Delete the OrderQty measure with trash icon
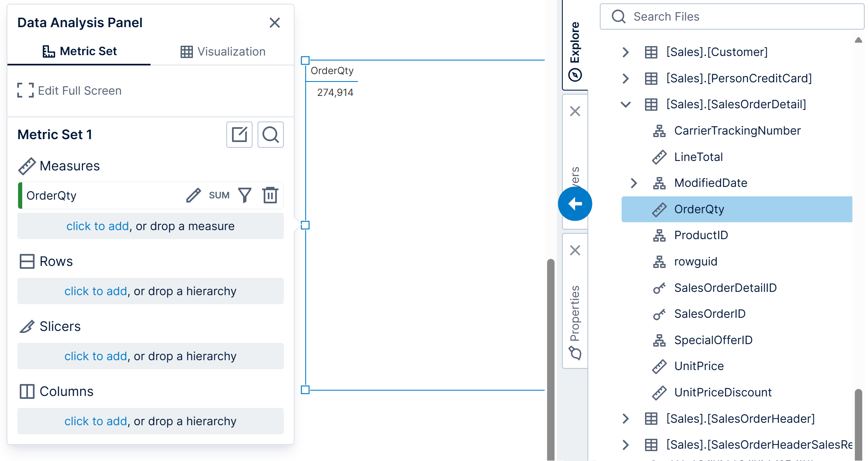 click(x=270, y=196)
